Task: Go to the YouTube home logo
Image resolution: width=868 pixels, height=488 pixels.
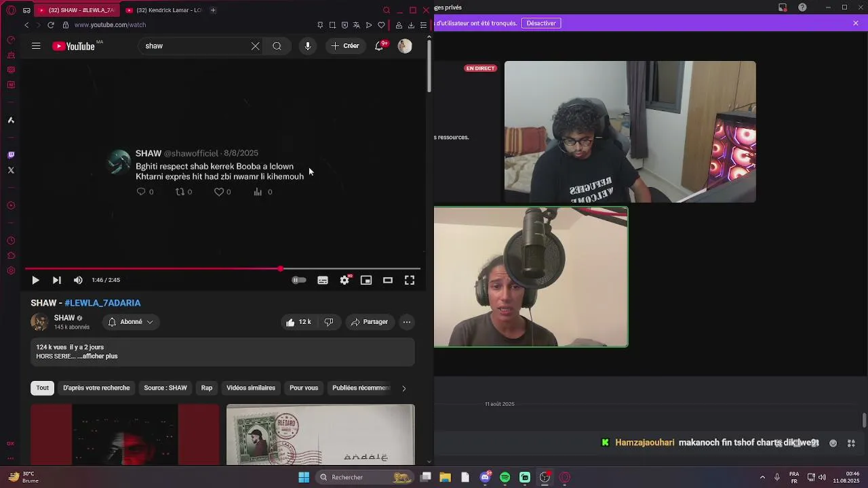Action: point(73,46)
